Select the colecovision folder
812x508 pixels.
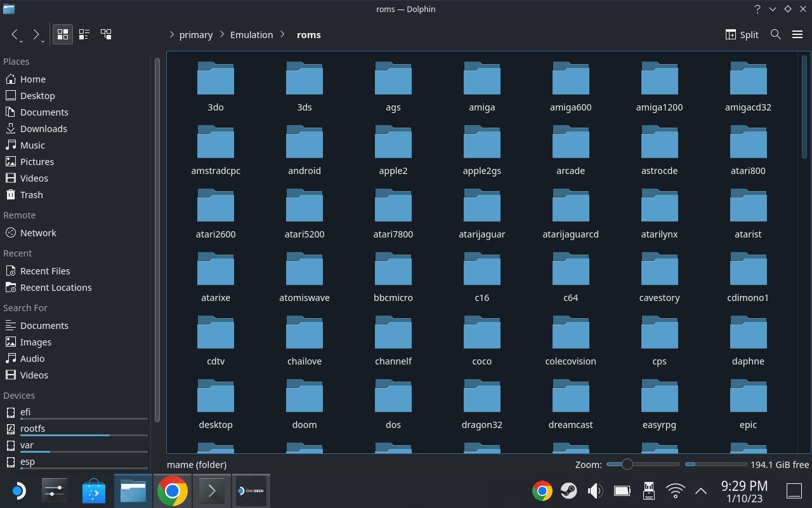pyautogui.click(x=571, y=341)
